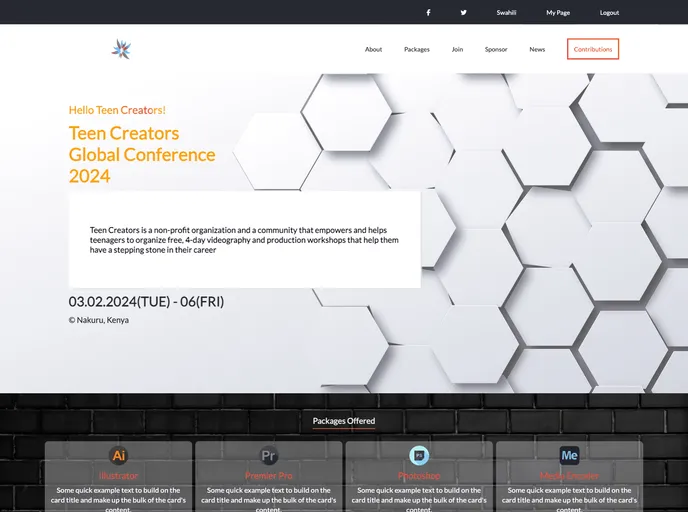Open the Twitter icon link
This screenshot has width=688, height=512.
click(463, 12)
